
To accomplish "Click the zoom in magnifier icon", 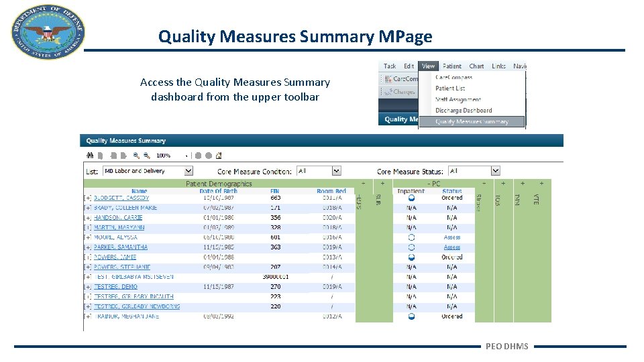I will 136,156.
